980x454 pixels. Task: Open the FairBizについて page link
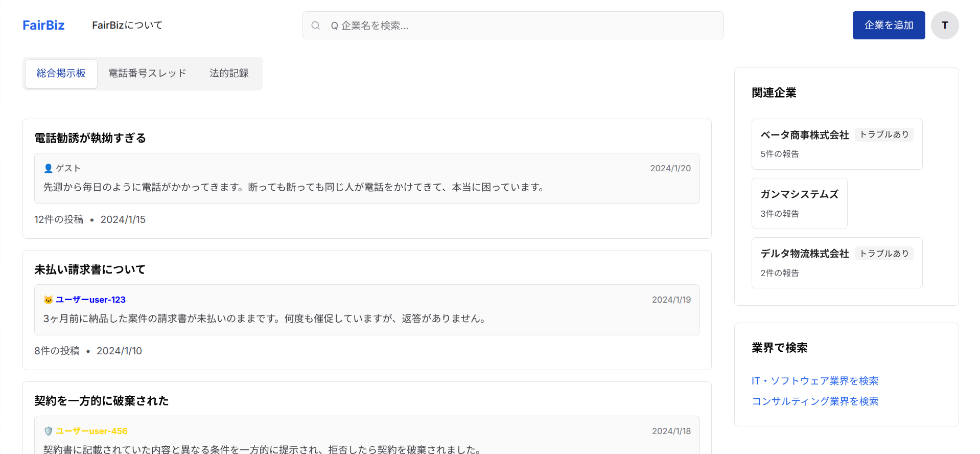(x=127, y=26)
